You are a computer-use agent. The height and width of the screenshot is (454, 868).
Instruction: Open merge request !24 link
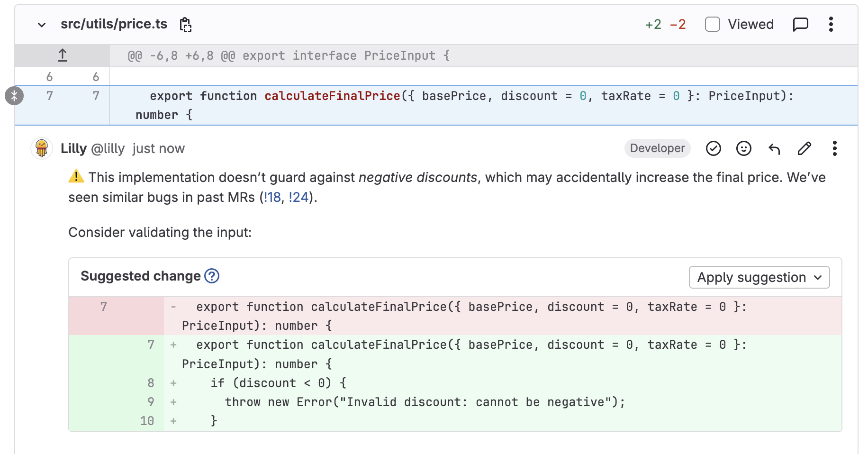(298, 197)
